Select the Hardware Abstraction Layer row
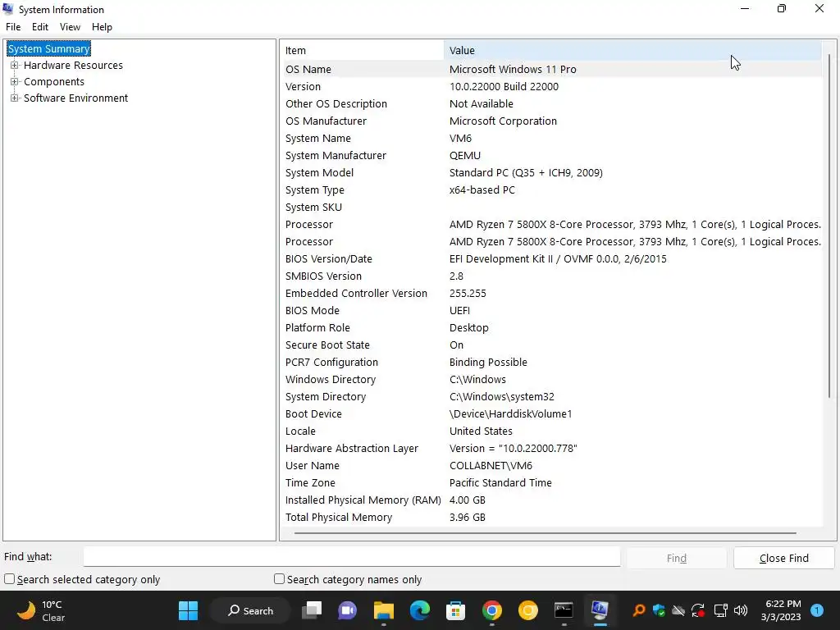 (551, 449)
